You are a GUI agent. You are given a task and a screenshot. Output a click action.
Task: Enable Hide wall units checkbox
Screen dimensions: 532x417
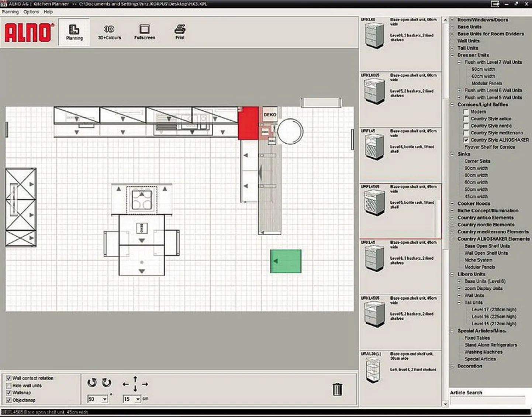9,386
